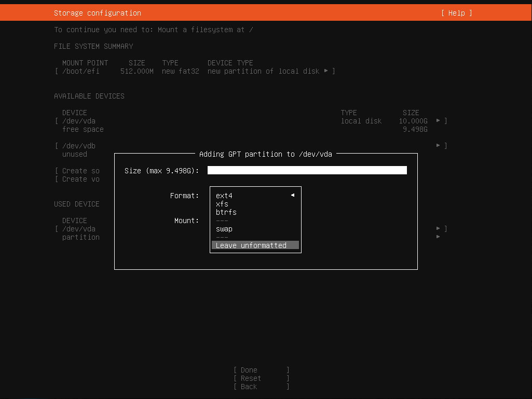Image resolution: width=532 pixels, height=399 pixels.
Task: Expand the /dev/vdb device arrow
Action: (438, 146)
